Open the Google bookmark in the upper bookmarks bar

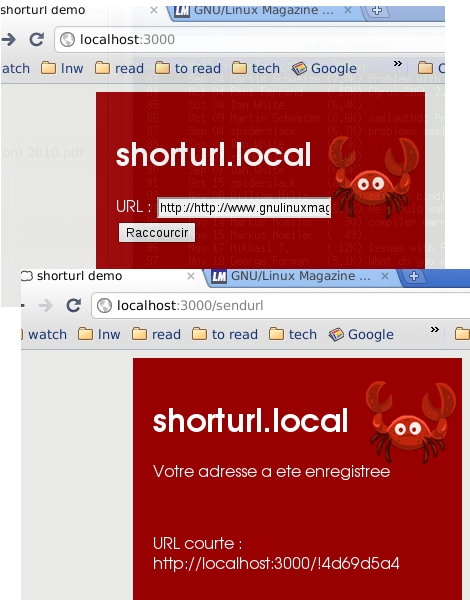[324, 68]
